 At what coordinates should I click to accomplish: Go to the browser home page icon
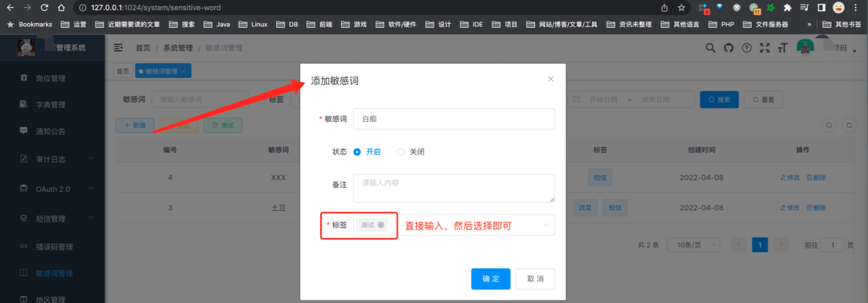tap(61, 8)
